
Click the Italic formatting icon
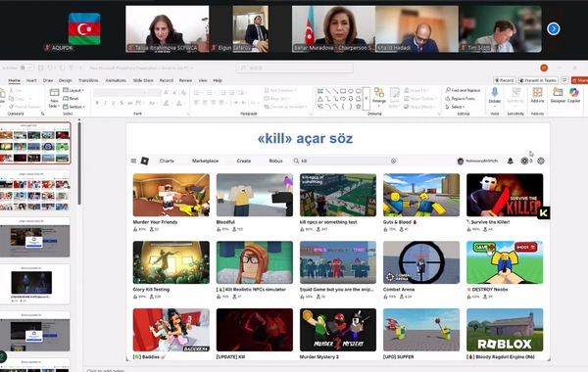[105, 103]
